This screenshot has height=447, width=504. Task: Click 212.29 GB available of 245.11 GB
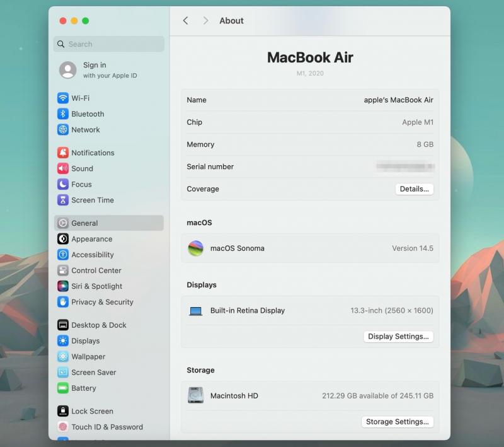coord(377,395)
